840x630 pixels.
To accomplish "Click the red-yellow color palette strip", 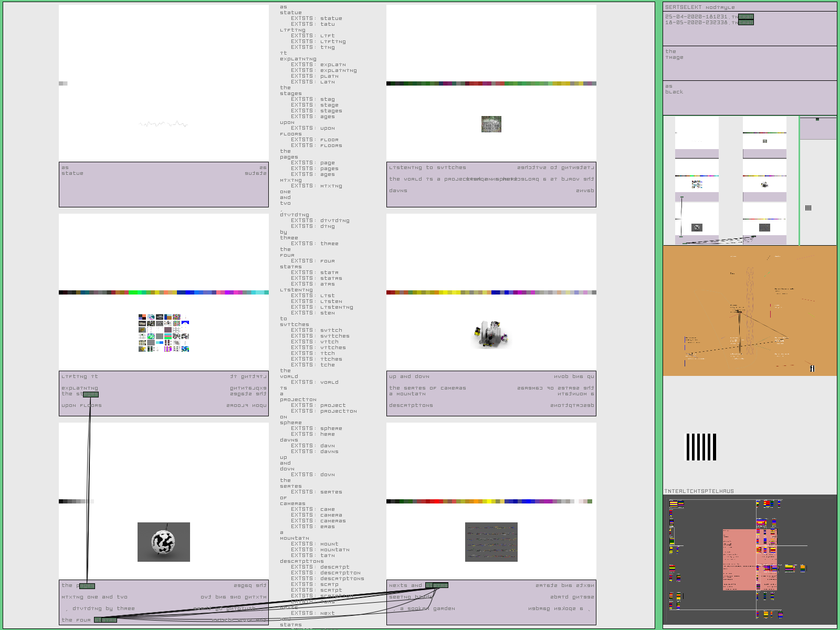I will tap(491, 501).
